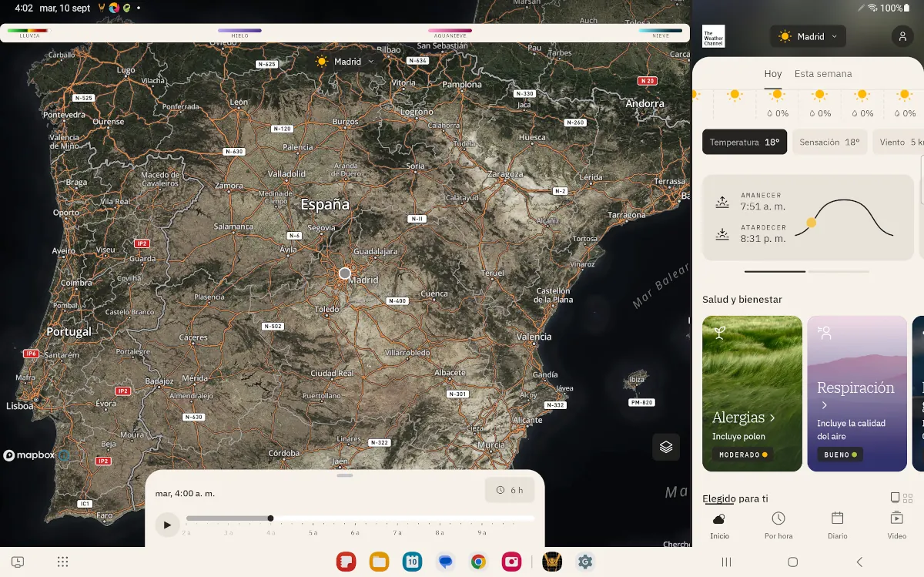The image size is (924, 577).
Task: Play the radar timeline animation
Action: point(166,525)
